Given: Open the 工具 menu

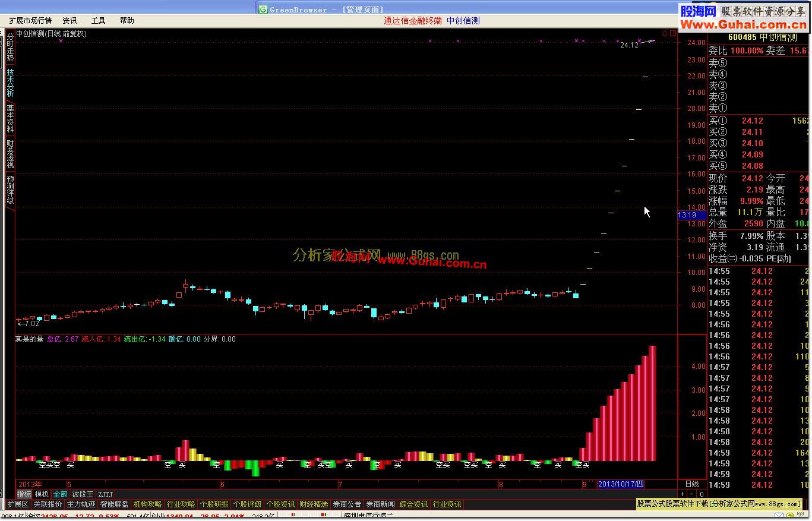Looking at the screenshot, I should 98,20.
